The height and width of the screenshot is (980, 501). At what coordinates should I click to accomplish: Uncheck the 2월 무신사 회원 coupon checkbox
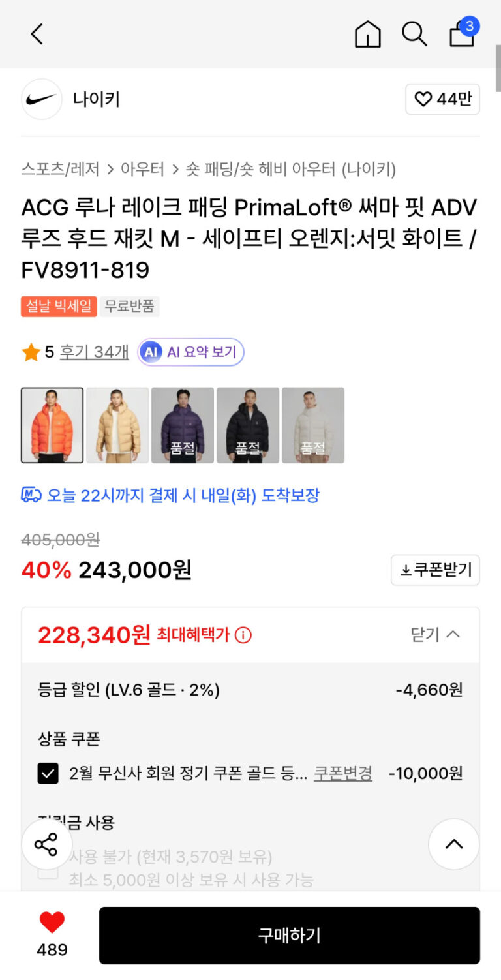pos(48,773)
